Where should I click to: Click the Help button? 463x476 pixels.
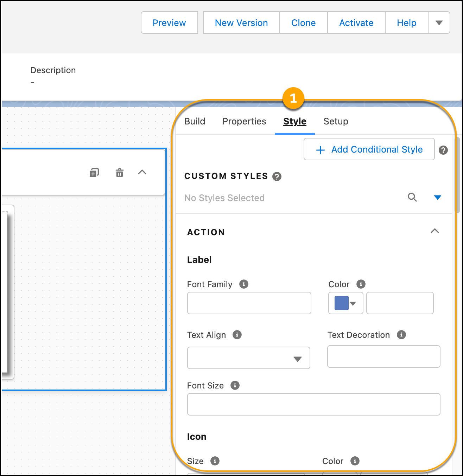406,23
